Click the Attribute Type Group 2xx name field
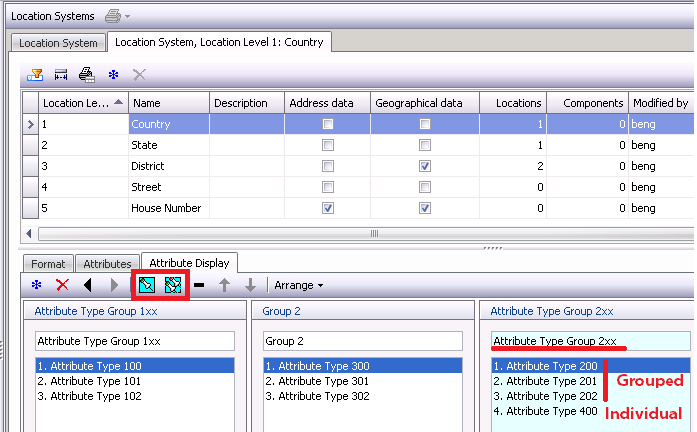 [591, 341]
